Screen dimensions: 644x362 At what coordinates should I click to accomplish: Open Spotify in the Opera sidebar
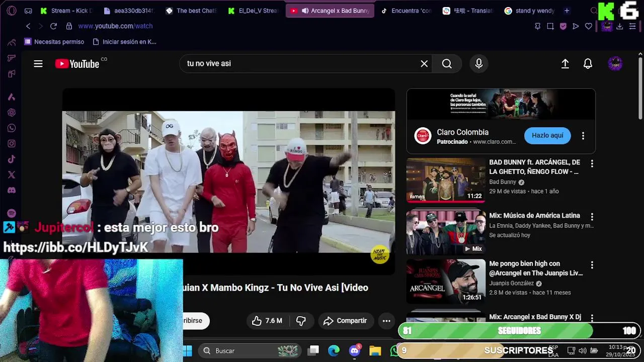click(12, 213)
